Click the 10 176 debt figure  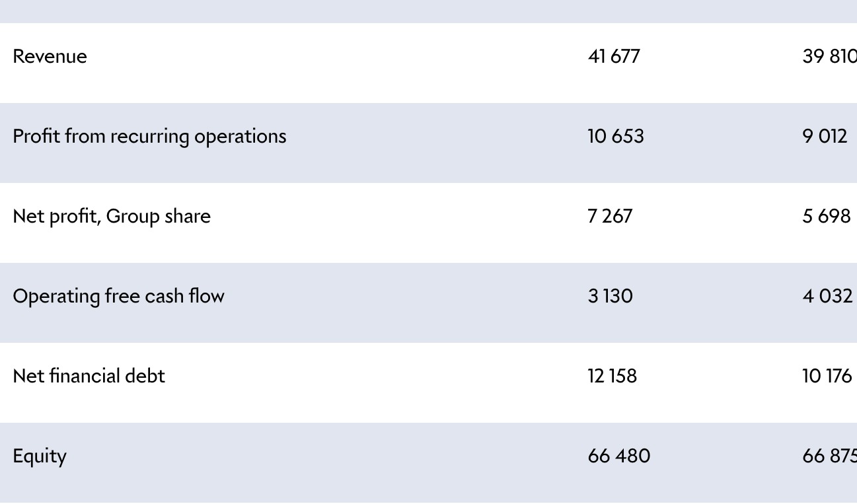click(827, 376)
